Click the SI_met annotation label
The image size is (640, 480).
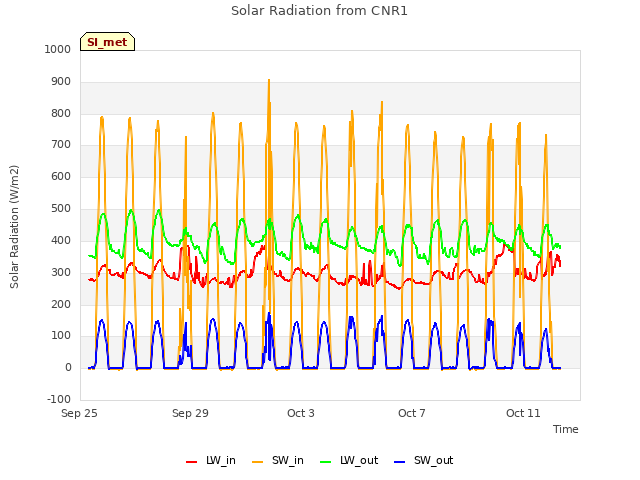tap(107, 42)
